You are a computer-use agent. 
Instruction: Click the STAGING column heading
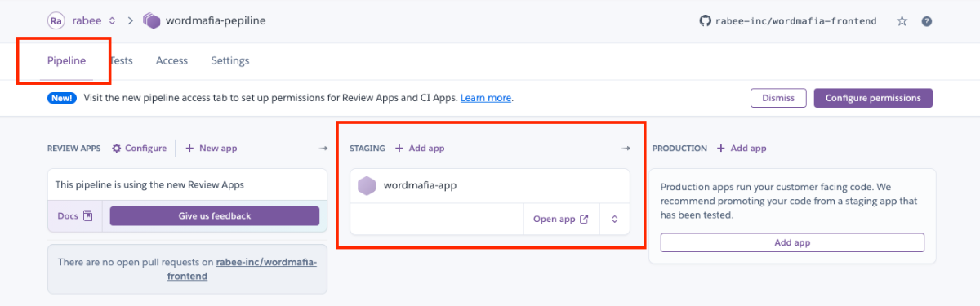tap(367, 149)
